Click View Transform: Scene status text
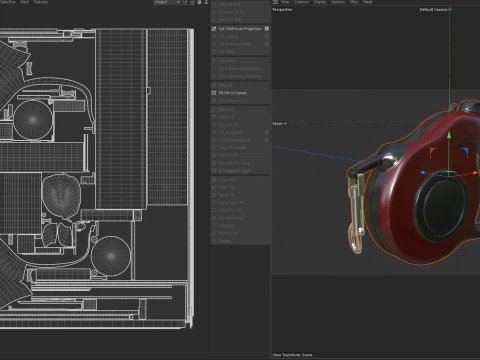 292,355
